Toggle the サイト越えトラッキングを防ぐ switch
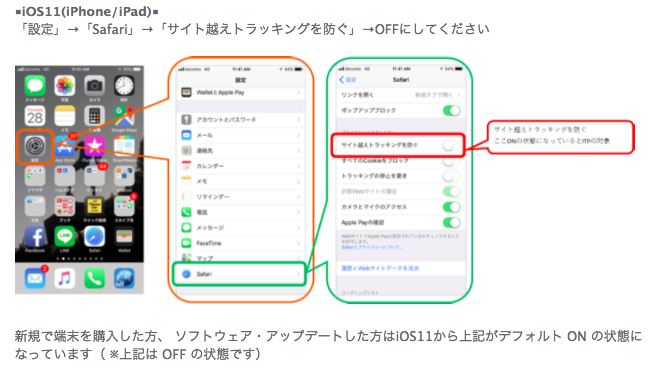This screenshot has width=648, height=369. tap(451, 145)
